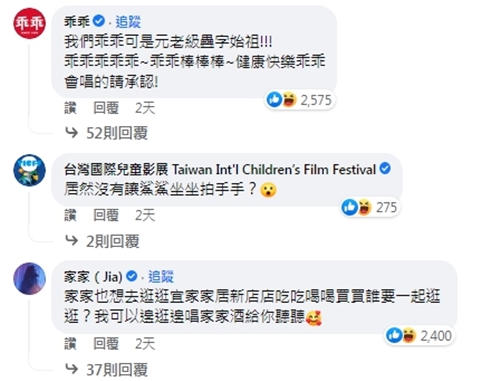Open the 2天 timestamp on festival comment

tap(145, 215)
